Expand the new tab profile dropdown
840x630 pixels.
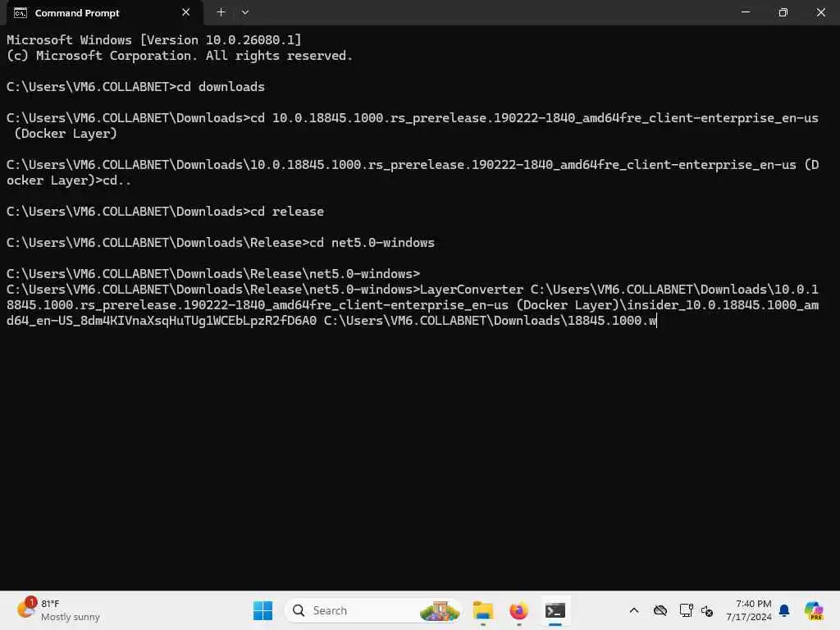[x=244, y=12]
